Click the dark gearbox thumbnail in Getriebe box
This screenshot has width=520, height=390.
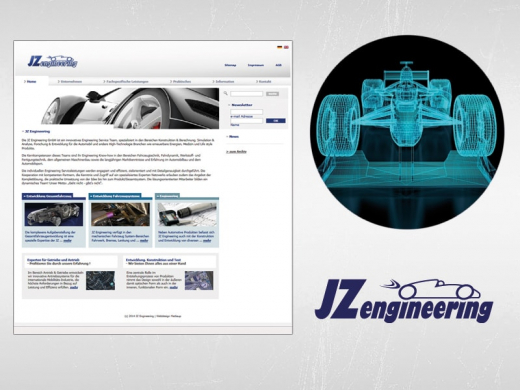click(100, 280)
